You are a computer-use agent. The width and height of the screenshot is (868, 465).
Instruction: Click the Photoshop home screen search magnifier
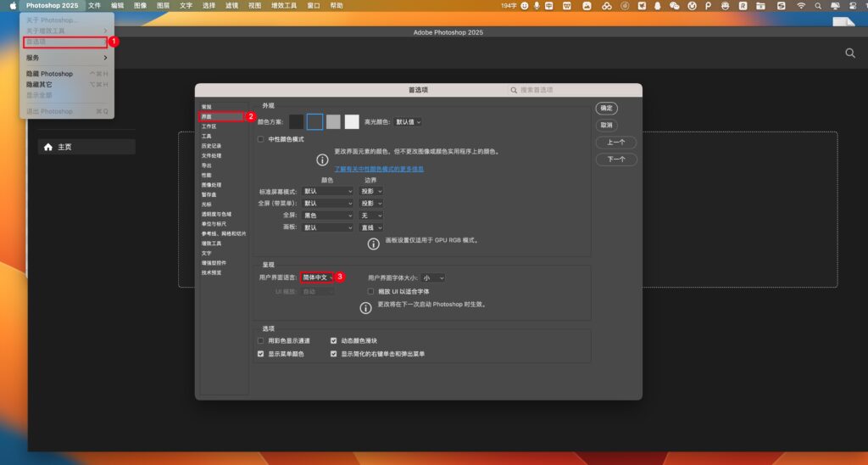tap(850, 53)
